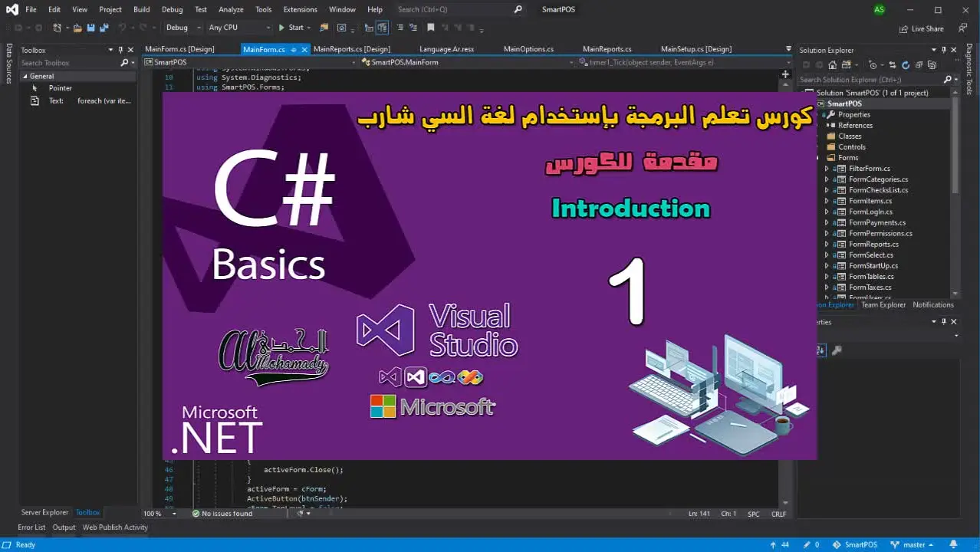Click the pin icon on MainForm.cs tab

(294, 49)
